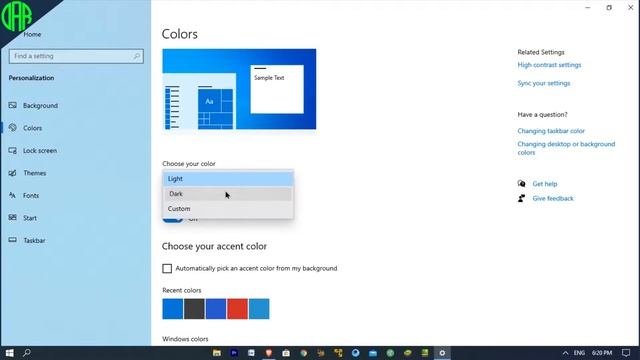Image resolution: width=640 pixels, height=360 pixels.
Task: Open Adobe Premiere Pro from taskbar
Action: [x=234, y=353]
